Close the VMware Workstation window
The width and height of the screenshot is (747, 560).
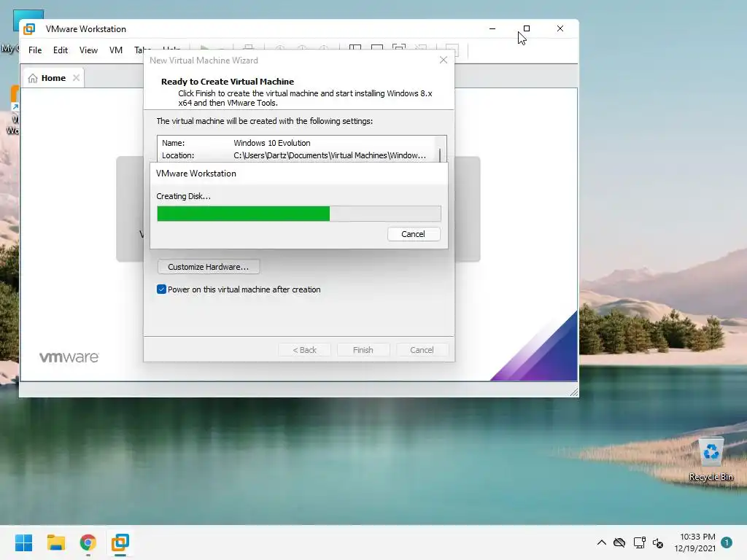560,28
